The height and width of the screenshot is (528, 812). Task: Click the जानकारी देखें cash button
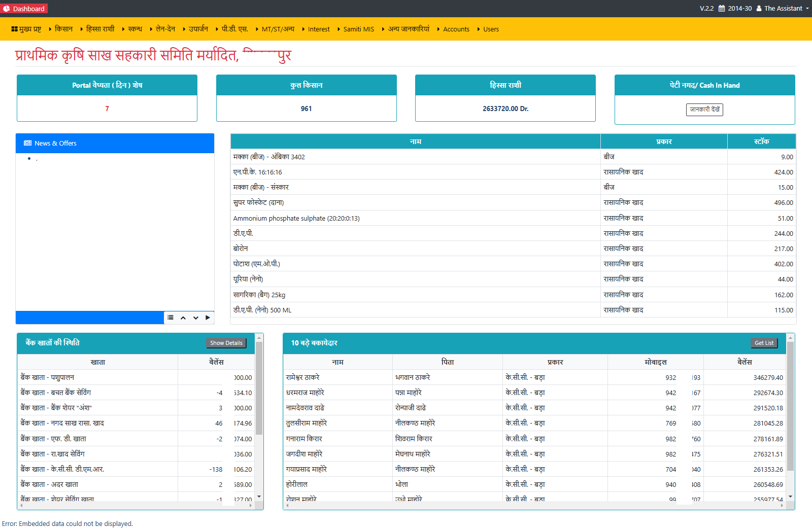coord(704,110)
